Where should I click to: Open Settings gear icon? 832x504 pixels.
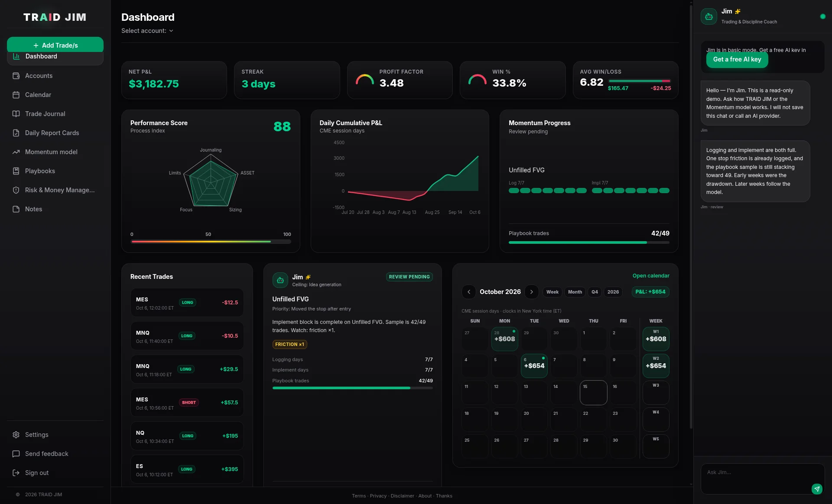pyautogui.click(x=16, y=435)
